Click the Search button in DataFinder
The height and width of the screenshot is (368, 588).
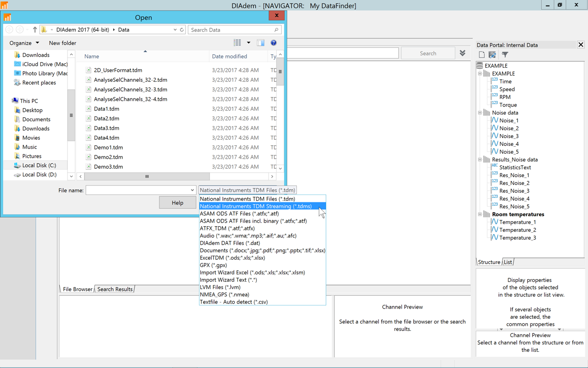[428, 53]
